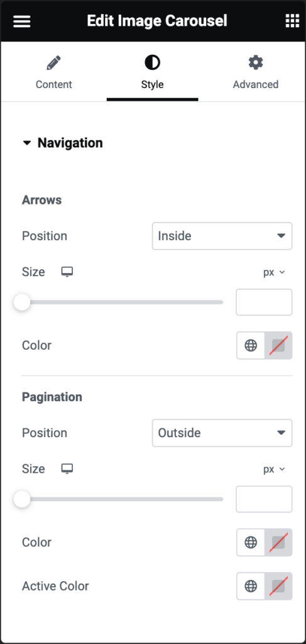Change the Arrows Size px unit
This screenshot has height=644, width=306.
pos(274,272)
